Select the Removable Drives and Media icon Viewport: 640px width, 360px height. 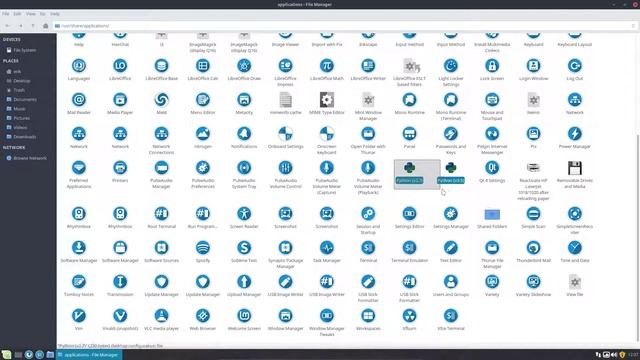click(575, 168)
